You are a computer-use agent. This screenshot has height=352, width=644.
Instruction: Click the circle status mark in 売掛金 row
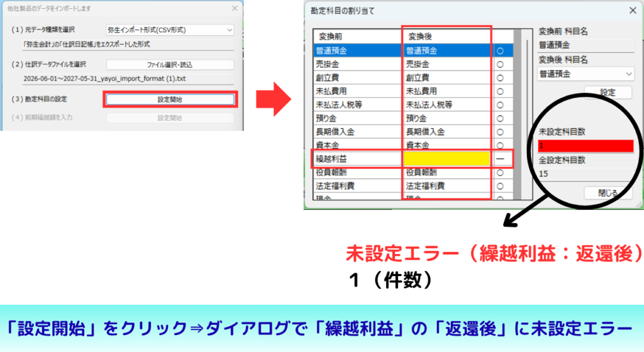tap(500, 64)
